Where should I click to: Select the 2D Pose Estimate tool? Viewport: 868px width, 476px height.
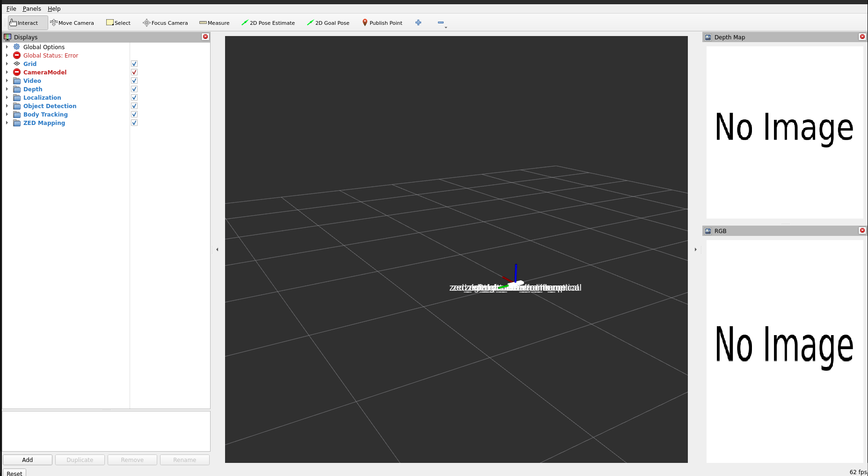coord(268,23)
